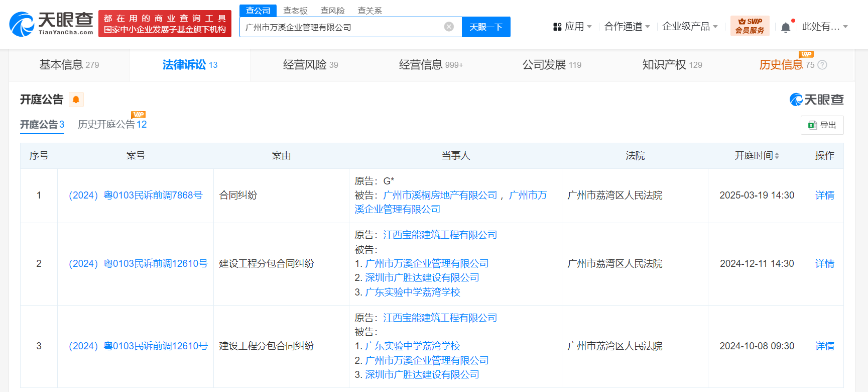Open row 3 plaintiff 江西宝能建筑工程有限公司
This screenshot has width=868, height=392.
click(x=440, y=318)
